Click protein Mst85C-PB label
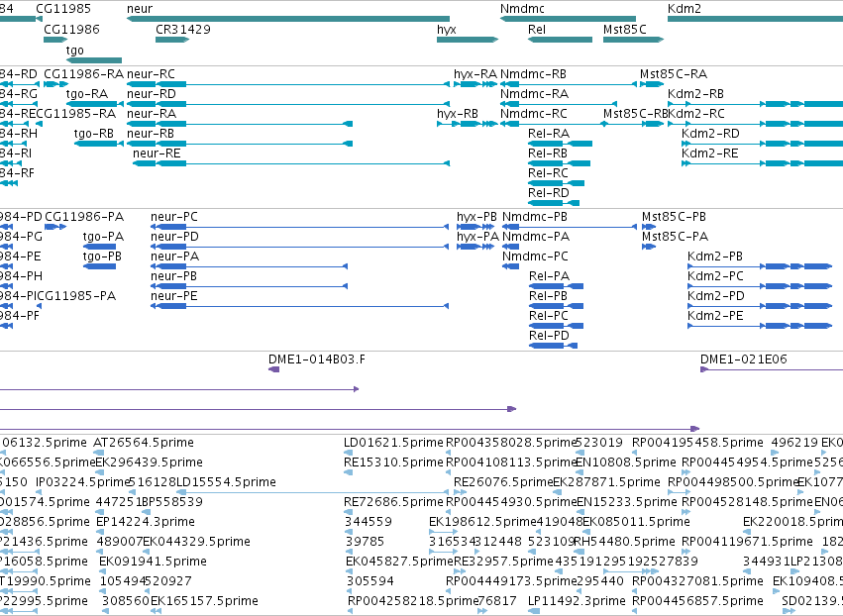This screenshot has width=843, height=616. 674,217
